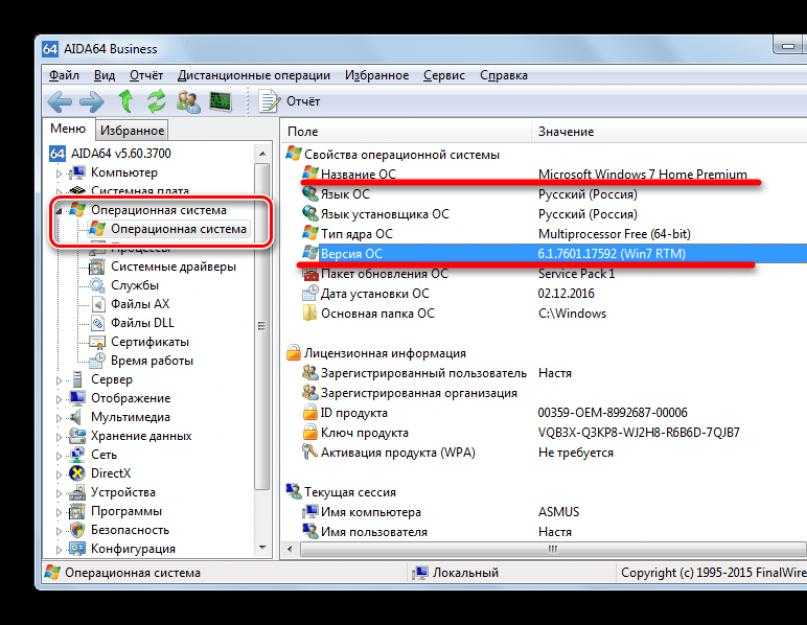807x625 pixels.
Task: Open the Файл menu
Action: [x=64, y=76]
